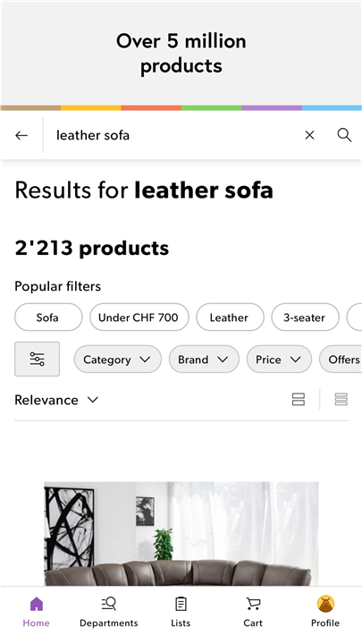The image size is (362, 644).
Task: Expand the Category dropdown
Action: (118, 360)
